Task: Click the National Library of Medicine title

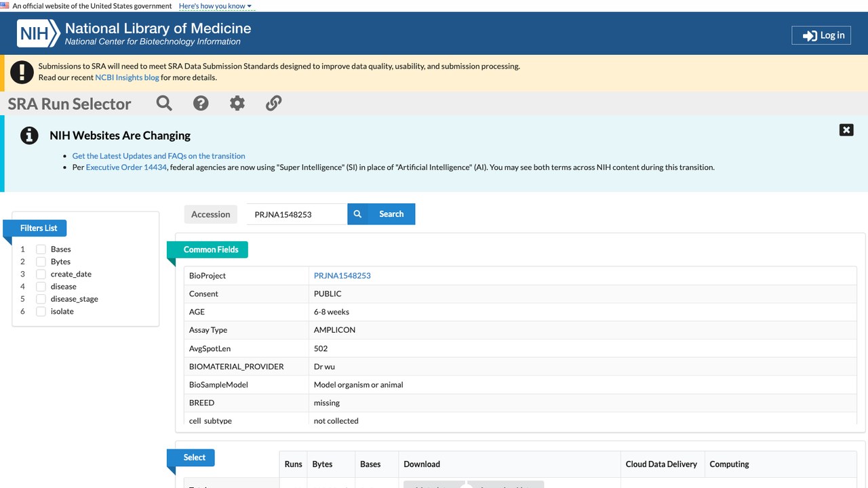Action: click(x=158, y=28)
